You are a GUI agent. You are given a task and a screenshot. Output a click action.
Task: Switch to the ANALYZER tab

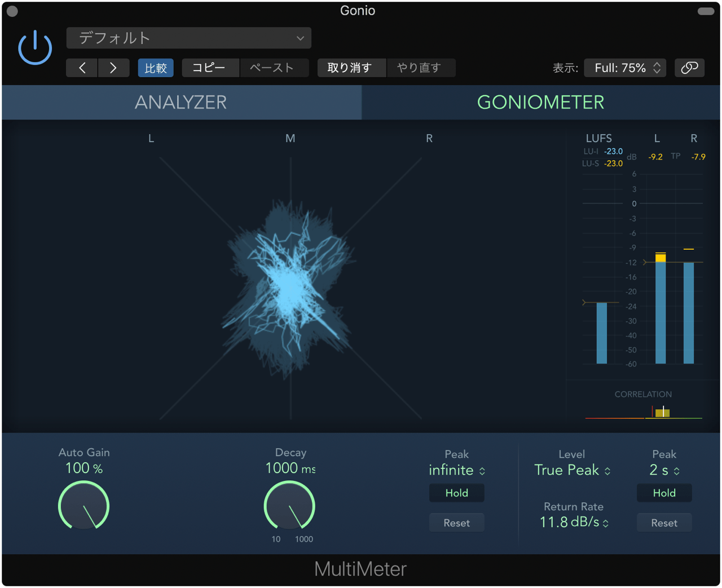point(180,102)
